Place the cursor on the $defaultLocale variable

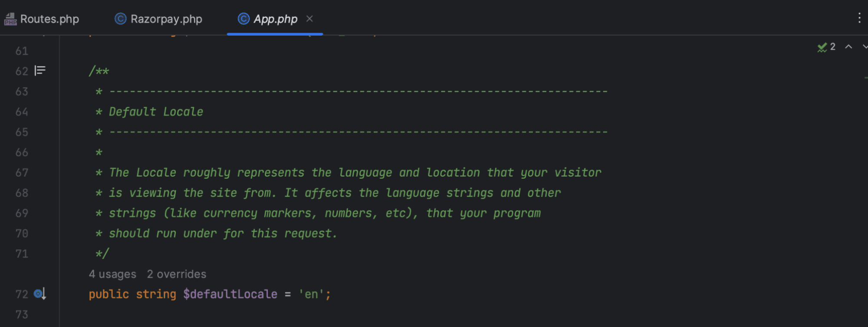pos(230,294)
